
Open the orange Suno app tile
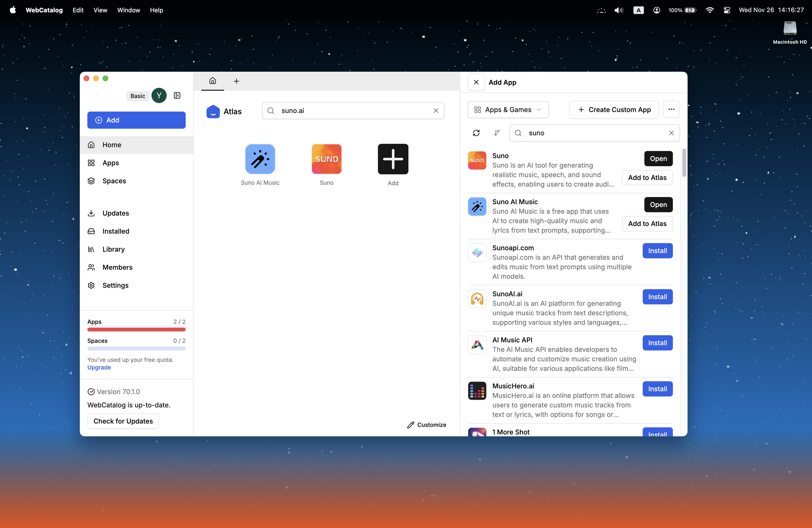(326, 159)
